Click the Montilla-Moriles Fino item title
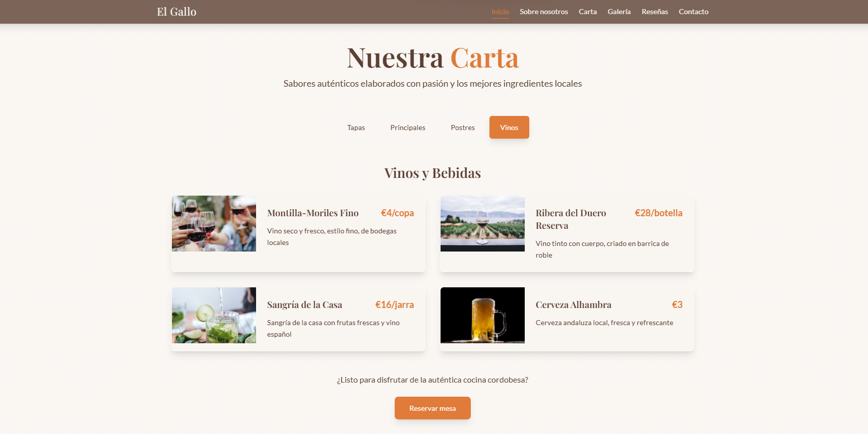This screenshot has height=434, width=868. (x=313, y=213)
